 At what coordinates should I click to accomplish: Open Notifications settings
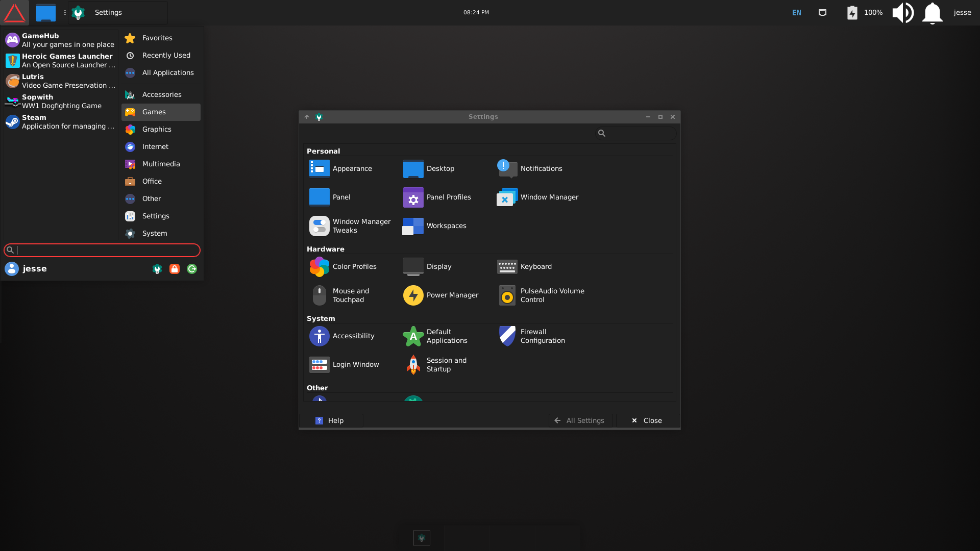point(529,168)
